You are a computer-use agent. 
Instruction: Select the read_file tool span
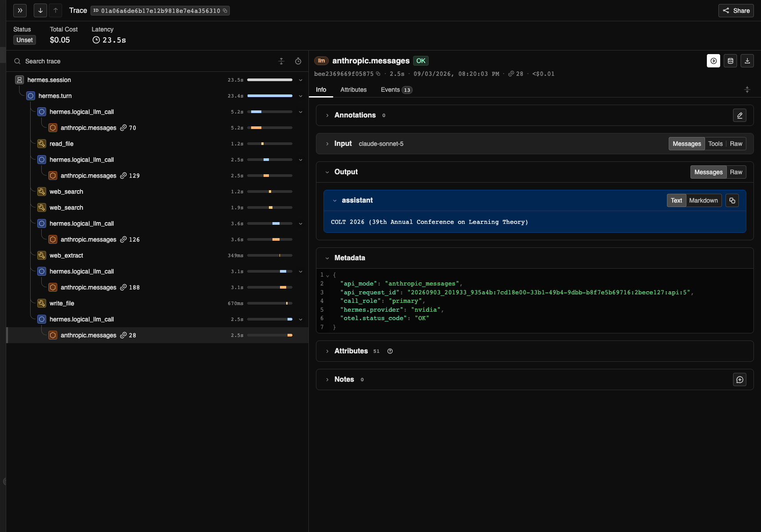click(158, 144)
